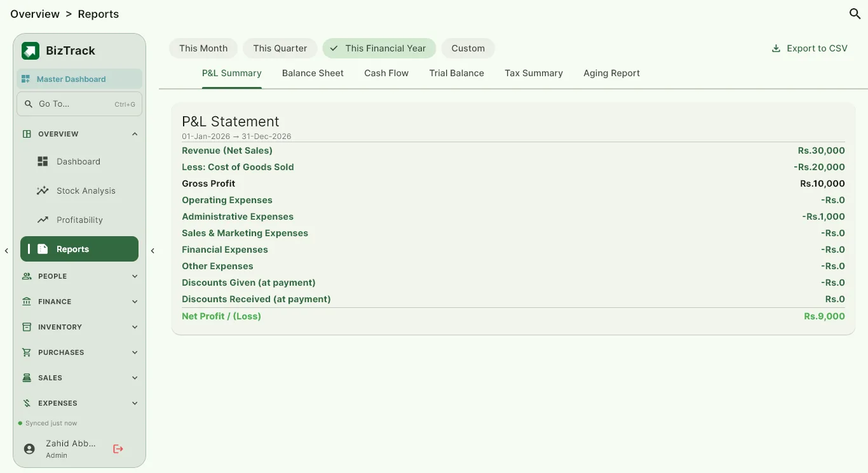Expand the People section chevron
The image size is (868, 473).
(x=135, y=276)
